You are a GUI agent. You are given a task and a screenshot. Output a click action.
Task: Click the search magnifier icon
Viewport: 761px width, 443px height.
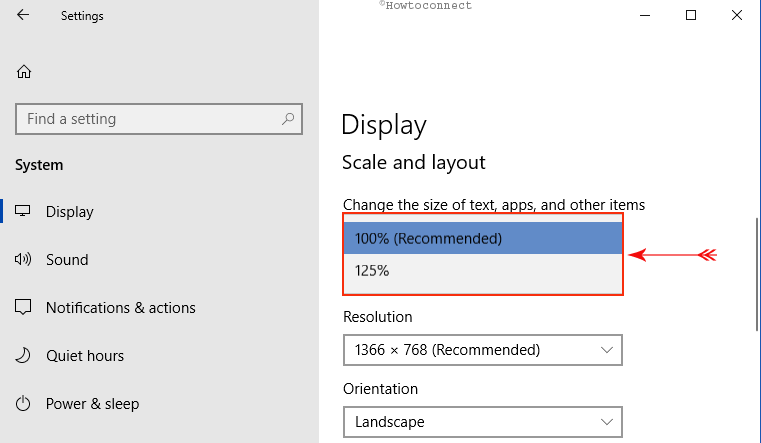tap(288, 118)
